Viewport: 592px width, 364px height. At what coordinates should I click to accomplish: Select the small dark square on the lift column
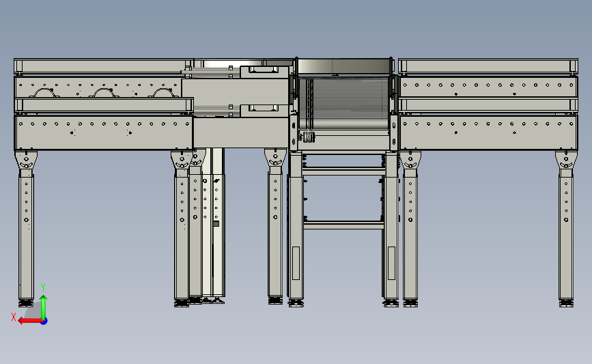(216, 224)
